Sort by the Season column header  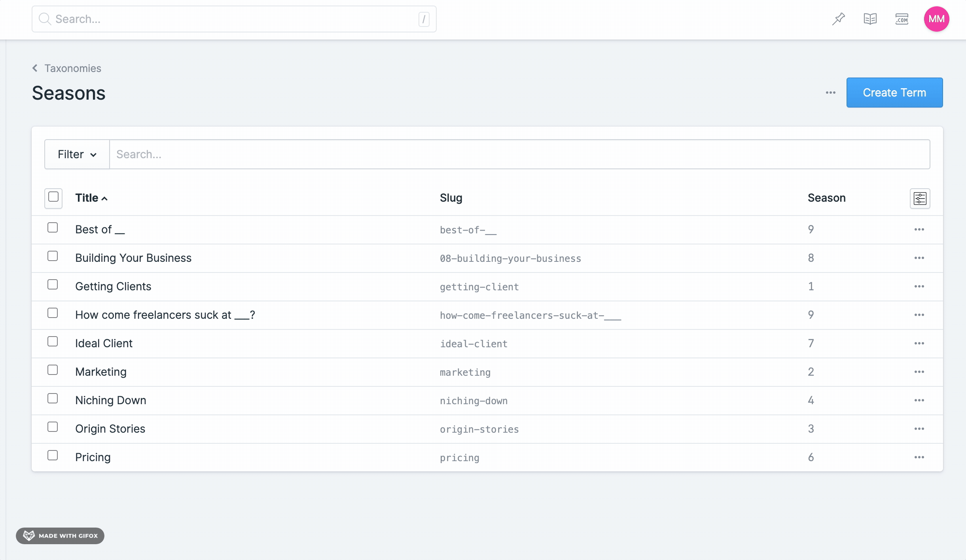coord(826,198)
